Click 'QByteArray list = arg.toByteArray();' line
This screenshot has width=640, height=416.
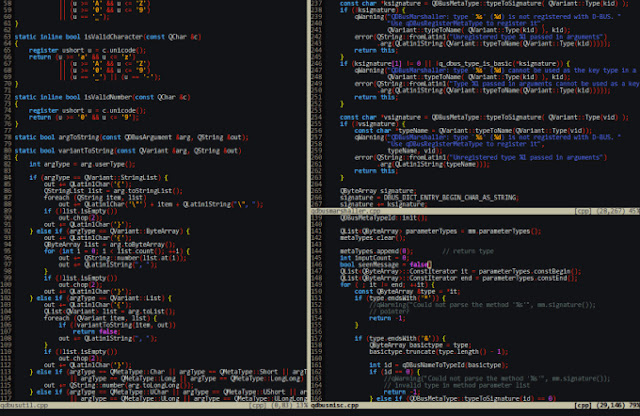click(109, 245)
